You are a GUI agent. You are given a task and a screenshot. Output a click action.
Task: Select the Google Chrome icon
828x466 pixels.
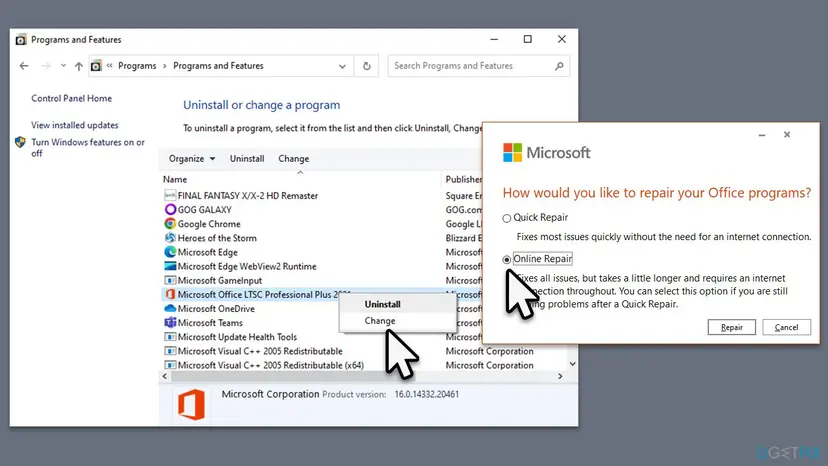click(170, 224)
